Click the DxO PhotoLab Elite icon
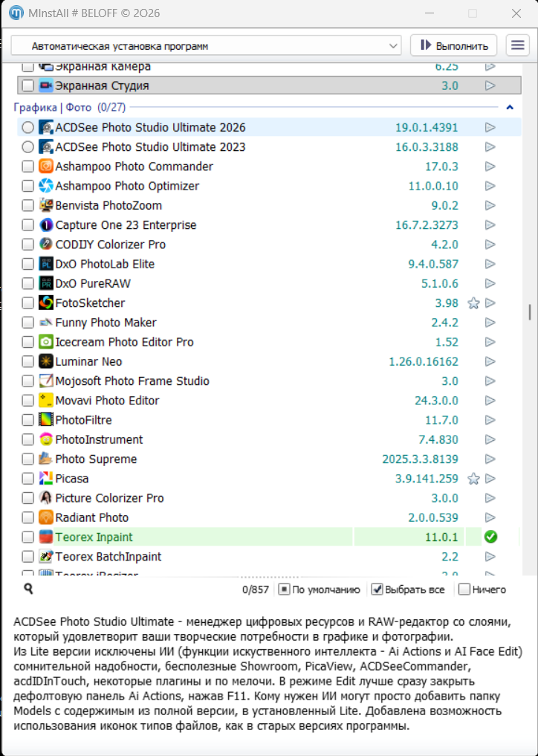538x756 pixels. click(x=46, y=264)
